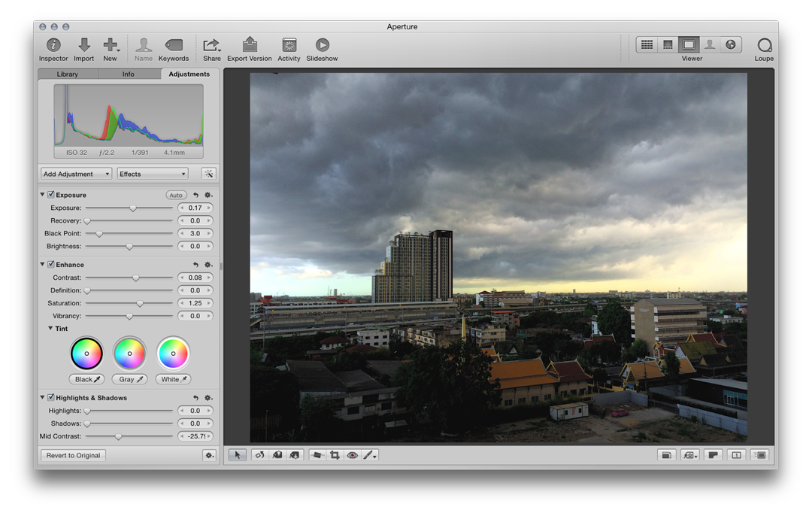This screenshot has width=812, height=516.
Task: Open the Add Adjustment pop-up menu
Action: 76,174
